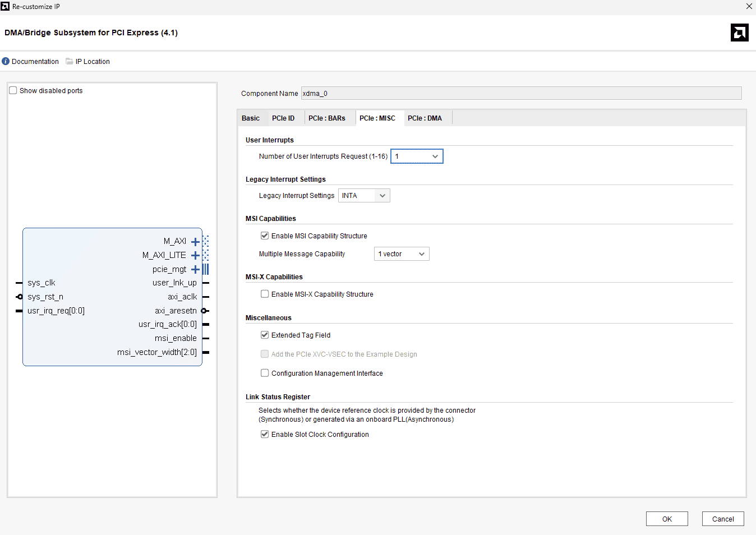Switch to the PCIe : BARs tab

(x=326, y=118)
